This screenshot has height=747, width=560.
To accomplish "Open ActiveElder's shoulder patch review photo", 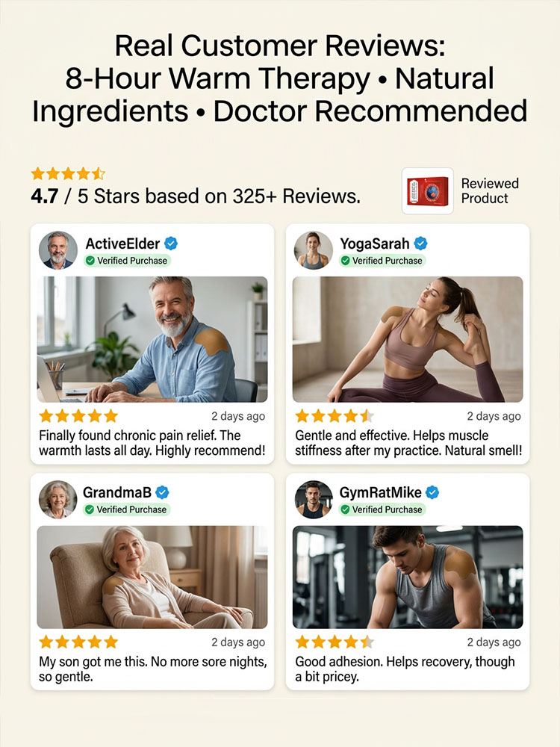I will pos(152,339).
